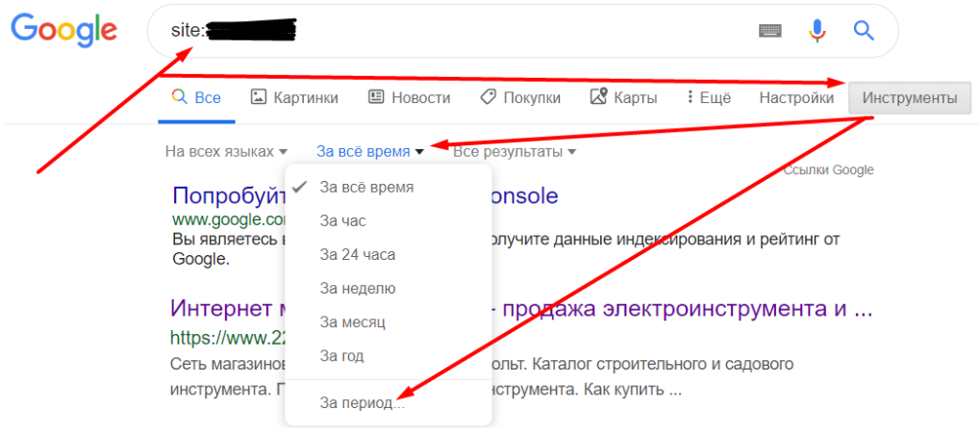Click the Google logo

[x=63, y=31]
